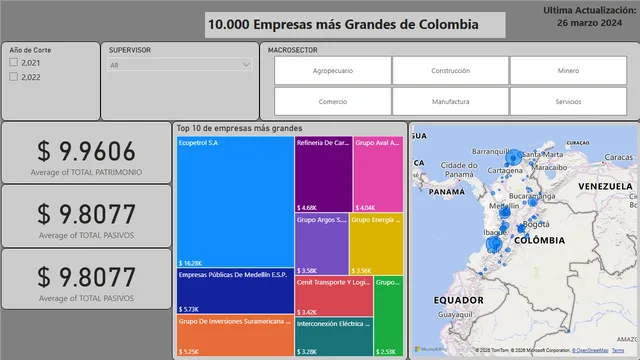Image resolution: width=640 pixels, height=360 pixels.
Task: Check the 2,021 year checkbox
Action: click(x=13, y=62)
